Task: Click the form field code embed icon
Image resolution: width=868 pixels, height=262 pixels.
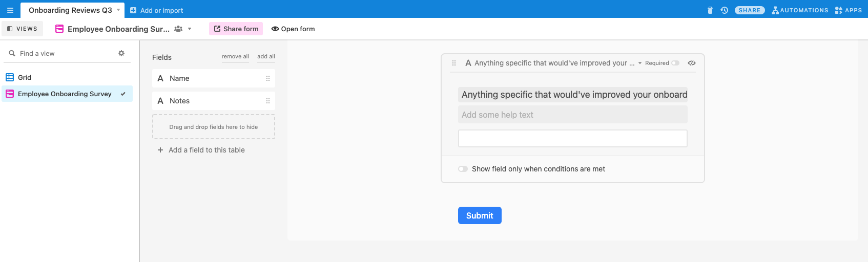Action: pos(692,63)
